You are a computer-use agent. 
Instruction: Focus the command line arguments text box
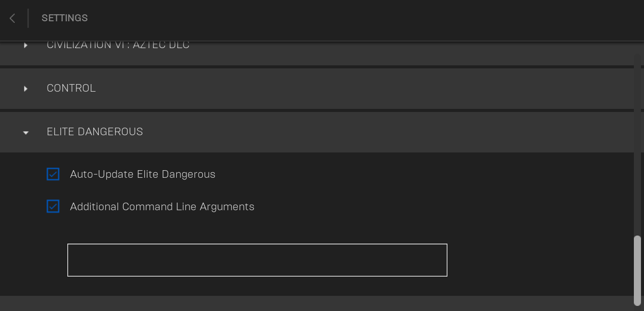click(x=257, y=260)
